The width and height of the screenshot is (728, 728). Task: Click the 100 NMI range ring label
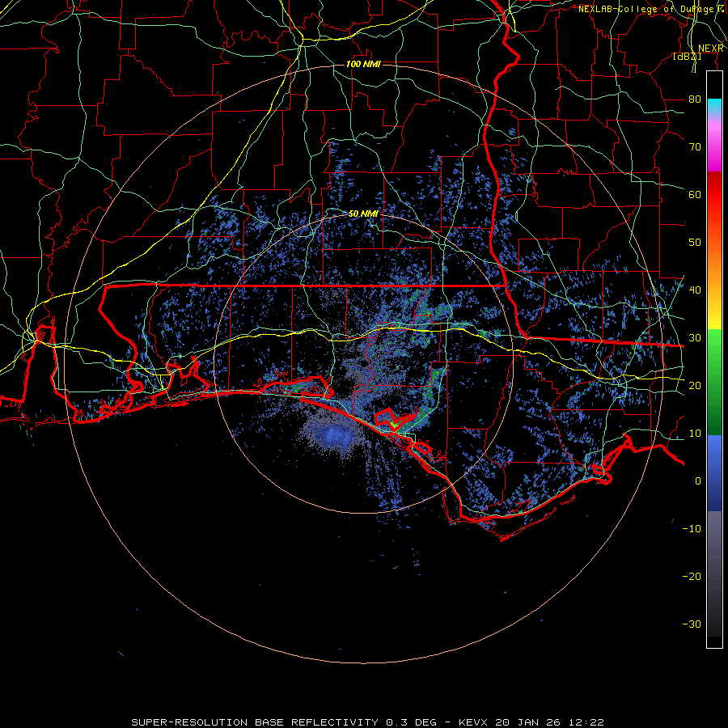coord(363,64)
